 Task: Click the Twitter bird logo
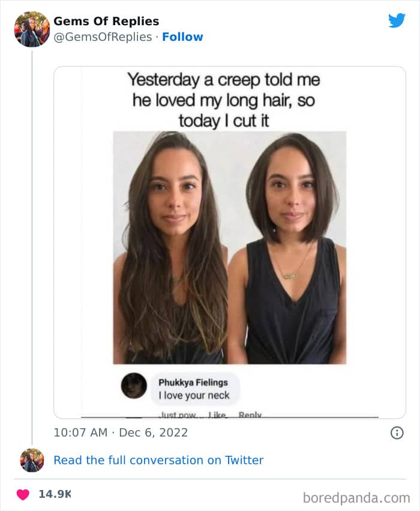coord(397,20)
